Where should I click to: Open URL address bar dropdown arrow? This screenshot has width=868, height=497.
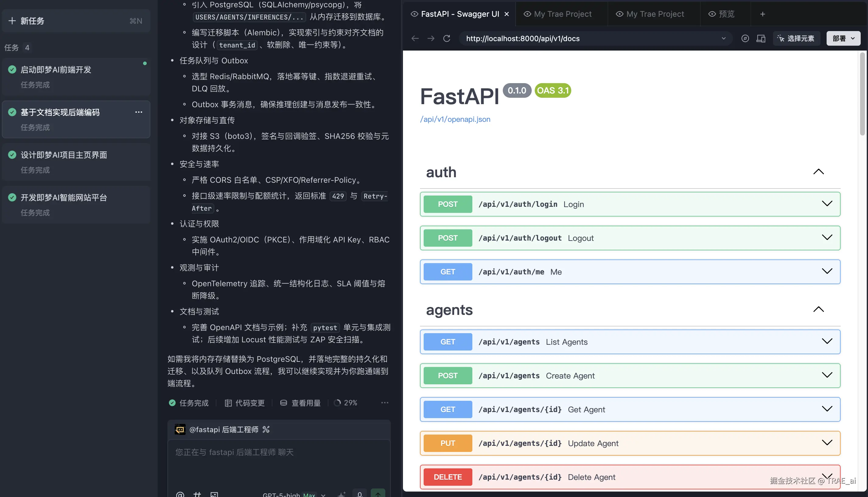[723, 39]
